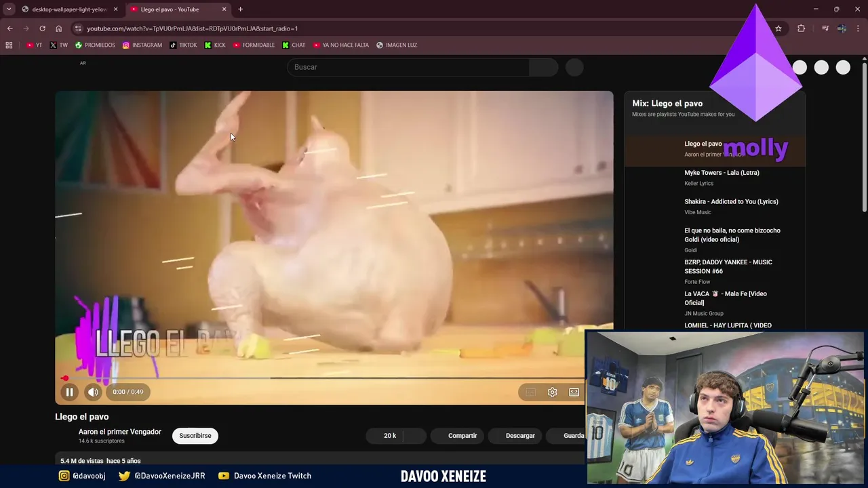Image resolution: width=868 pixels, height=488 pixels.
Task: Click the Guardar button
Action: 566,436
